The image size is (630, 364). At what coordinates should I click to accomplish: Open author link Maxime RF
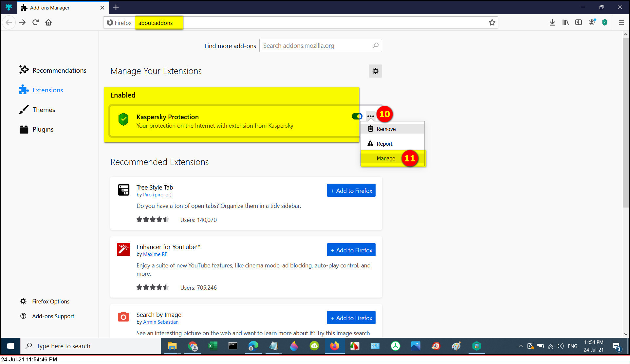click(155, 254)
